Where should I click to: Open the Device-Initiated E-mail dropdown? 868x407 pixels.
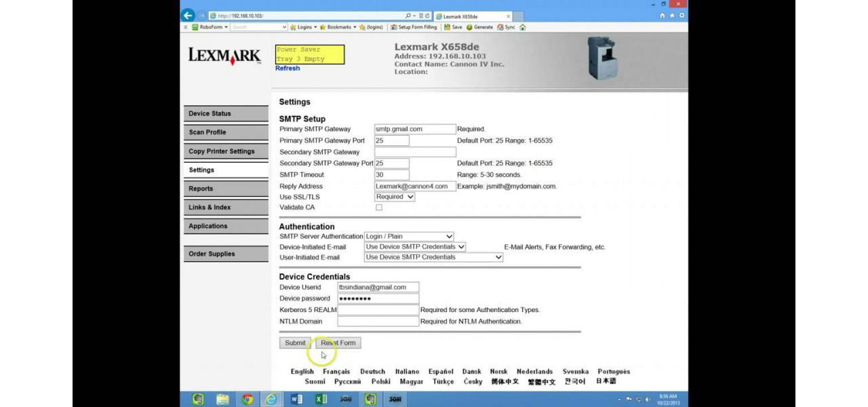click(415, 247)
